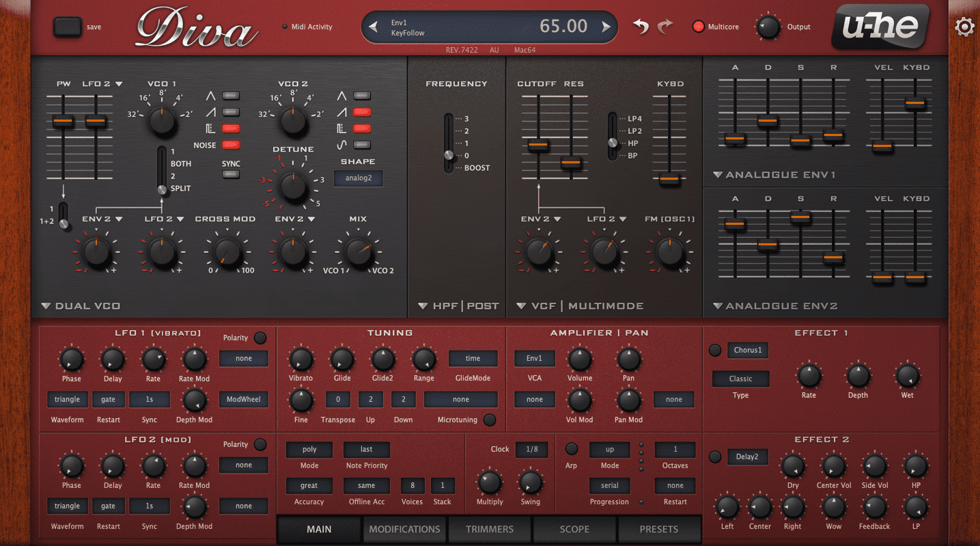980x546 pixels.
Task: Click the Chorus Wet knob
Action: pos(907,375)
